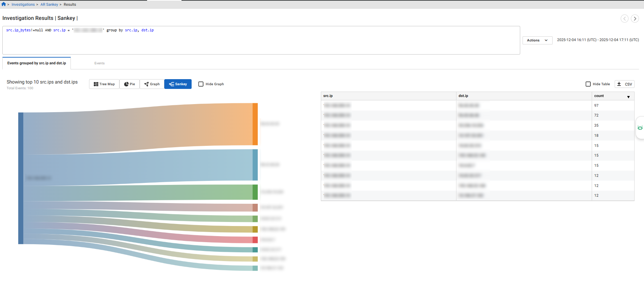644x290 pixels.
Task: Open Investigations breadcrumb link
Action: [x=23, y=4]
